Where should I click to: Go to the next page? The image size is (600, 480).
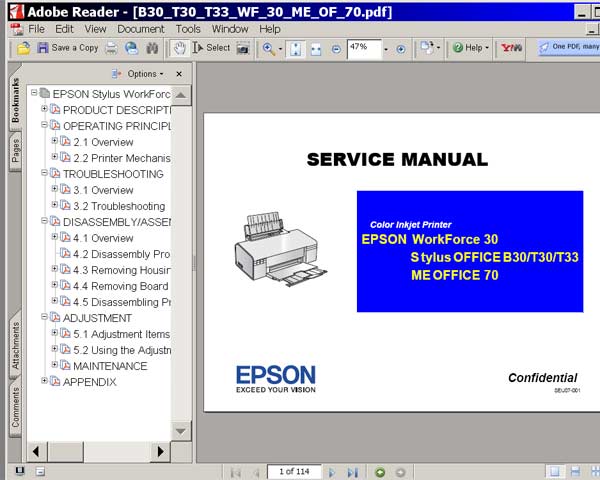pyautogui.click(x=332, y=473)
